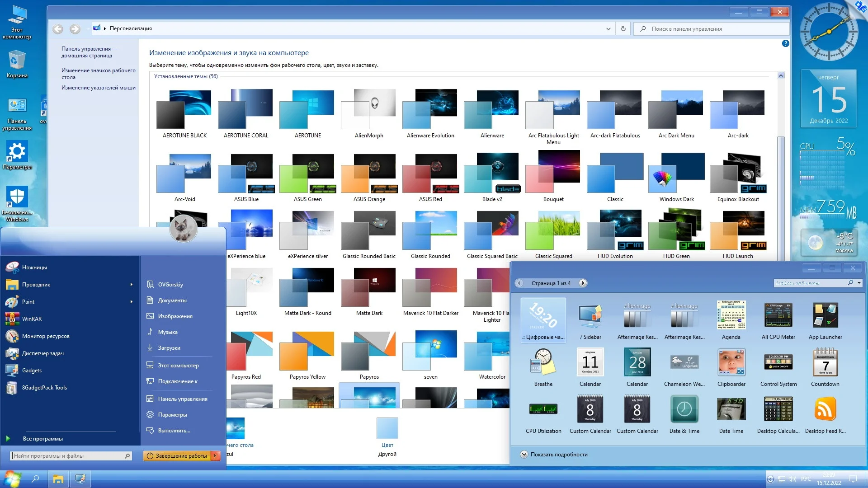This screenshot has height=488, width=868.
Task: Expand Show details in gadget gallery
Action: 524,455
